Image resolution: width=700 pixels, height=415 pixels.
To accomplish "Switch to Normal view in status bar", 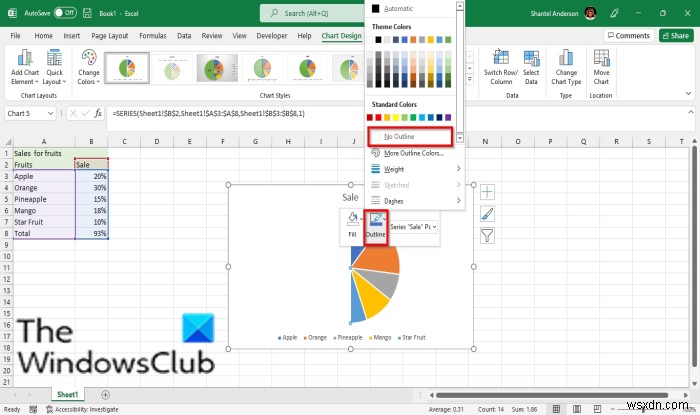I will [x=556, y=409].
